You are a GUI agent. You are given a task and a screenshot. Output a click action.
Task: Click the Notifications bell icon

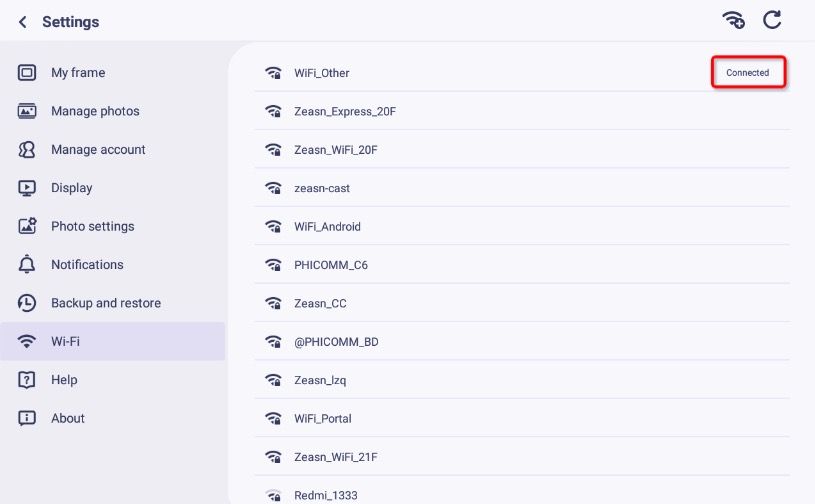point(27,264)
